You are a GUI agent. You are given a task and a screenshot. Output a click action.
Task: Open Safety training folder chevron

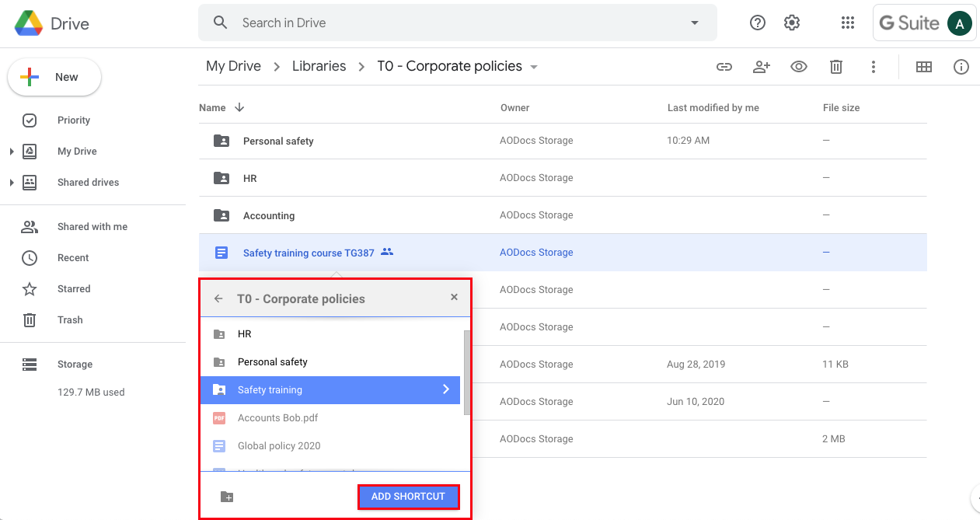pyautogui.click(x=446, y=389)
